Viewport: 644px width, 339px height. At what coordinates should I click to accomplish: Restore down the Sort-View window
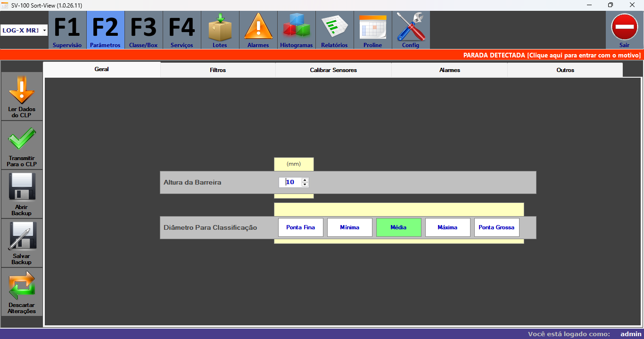tap(611, 5)
